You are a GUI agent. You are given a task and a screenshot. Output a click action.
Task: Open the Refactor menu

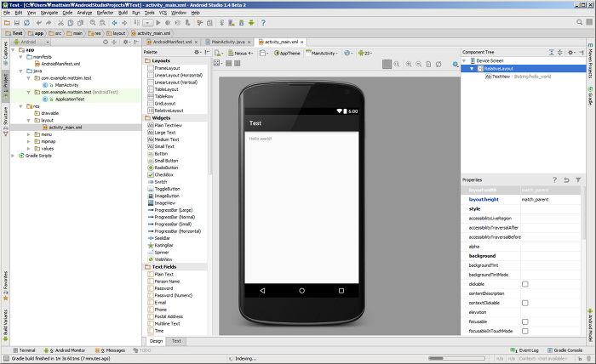click(105, 13)
